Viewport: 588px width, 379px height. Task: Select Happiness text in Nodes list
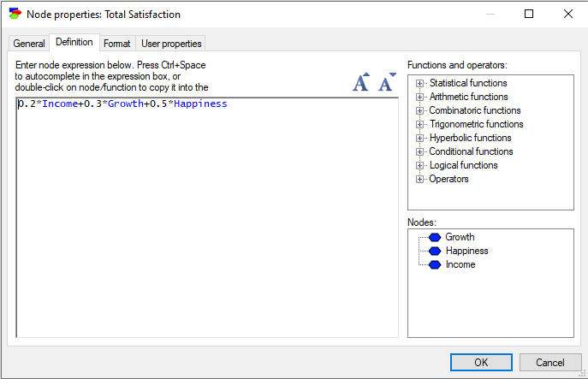[466, 251]
